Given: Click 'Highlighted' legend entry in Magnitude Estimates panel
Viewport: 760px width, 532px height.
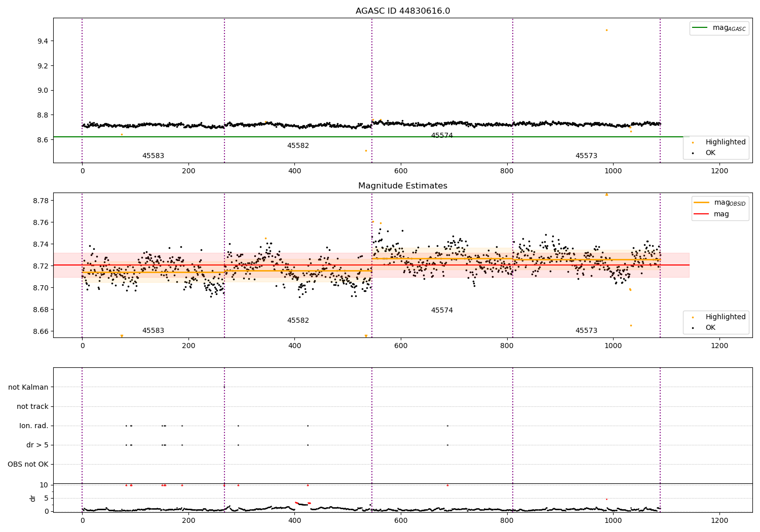Looking at the screenshot, I should click(726, 317).
